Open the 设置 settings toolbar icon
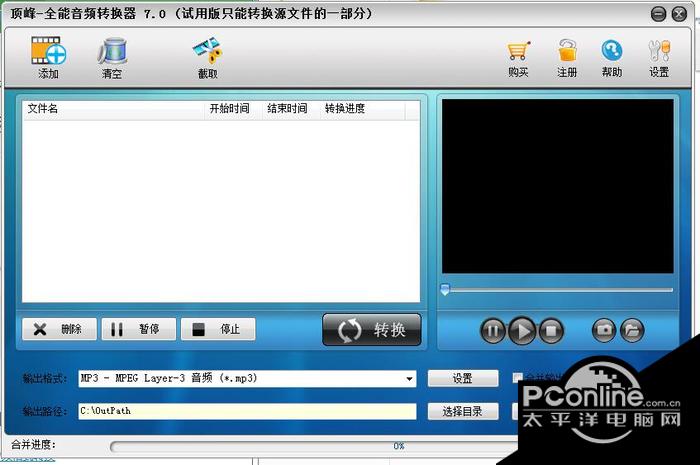 pyautogui.click(x=659, y=58)
